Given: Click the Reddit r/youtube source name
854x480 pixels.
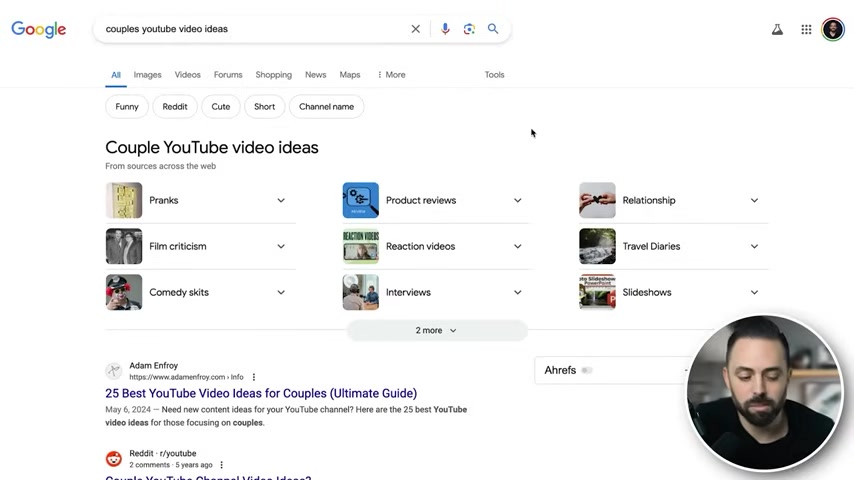Looking at the screenshot, I should click(x=162, y=453).
